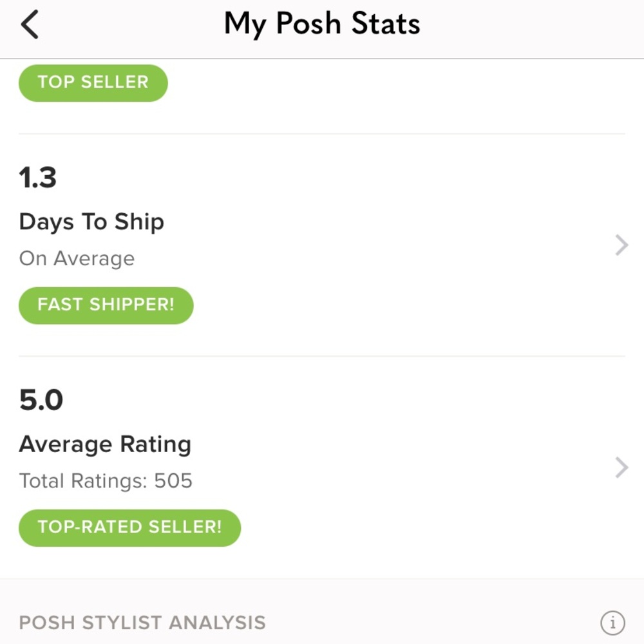Tap the TOP SELLER badge

[x=93, y=82]
